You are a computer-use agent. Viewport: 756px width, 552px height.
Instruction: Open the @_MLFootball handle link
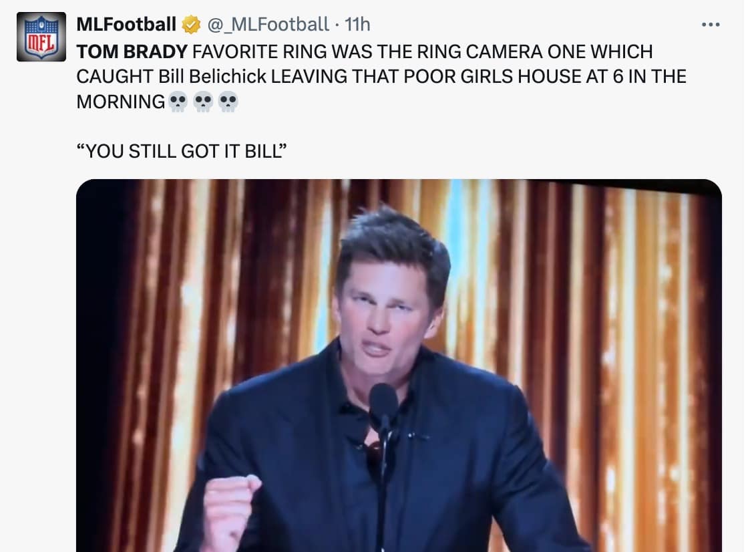tap(268, 24)
